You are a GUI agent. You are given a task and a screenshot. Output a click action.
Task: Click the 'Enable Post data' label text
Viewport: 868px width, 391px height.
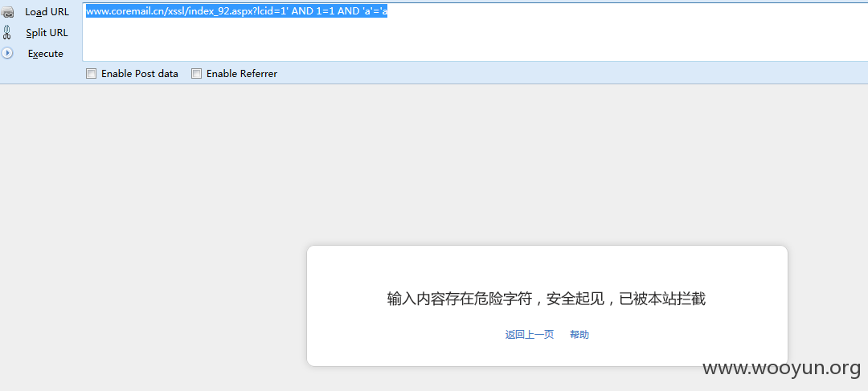pyautogui.click(x=140, y=74)
